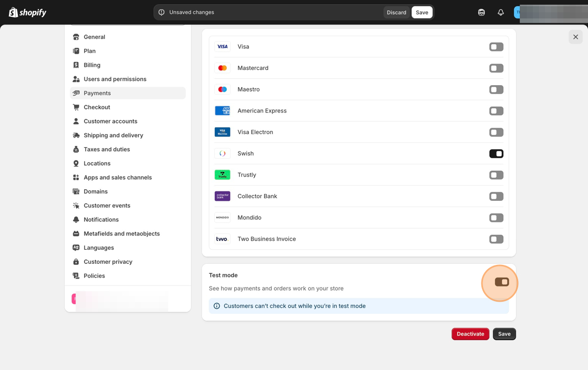The height and width of the screenshot is (370, 588).
Task: Go to Checkout settings
Action: tap(128, 107)
